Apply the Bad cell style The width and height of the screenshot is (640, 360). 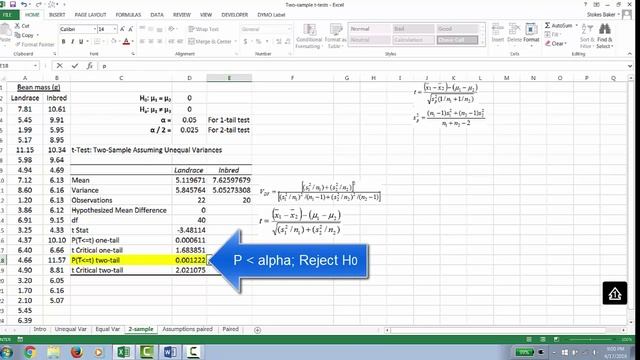413,29
